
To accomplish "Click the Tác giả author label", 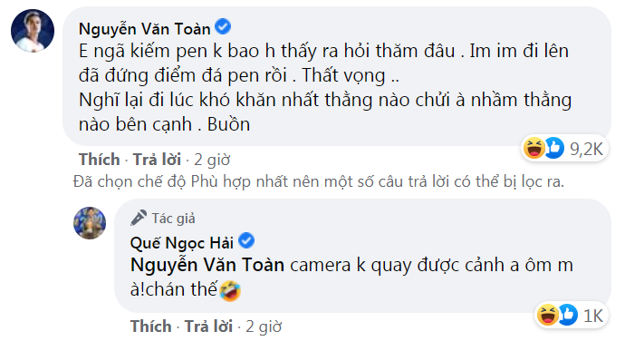I will [x=173, y=219].
